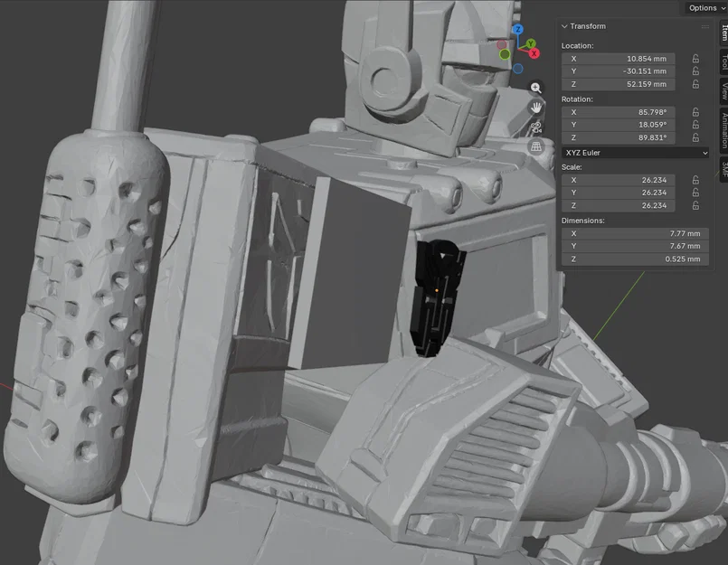The width and height of the screenshot is (728, 565).
Task: Toggle lock for Scale X
Action: [x=695, y=180]
